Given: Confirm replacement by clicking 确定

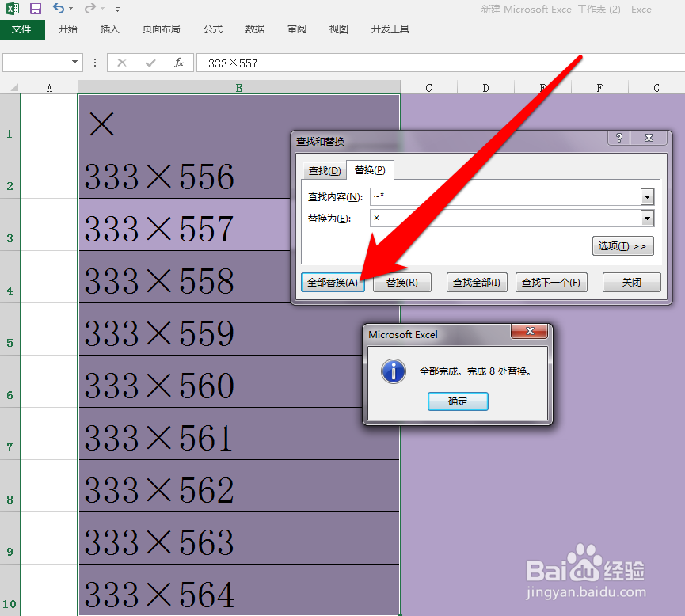Looking at the screenshot, I should click(x=458, y=401).
